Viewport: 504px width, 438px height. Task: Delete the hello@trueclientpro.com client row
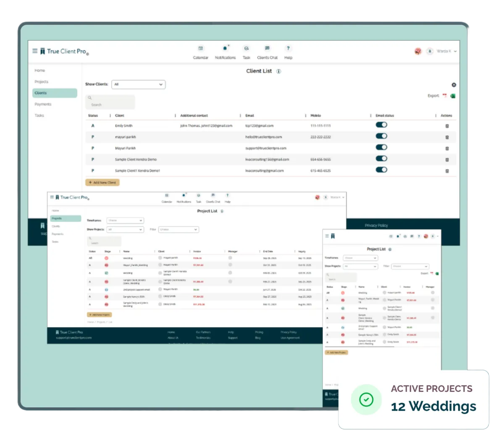click(447, 137)
